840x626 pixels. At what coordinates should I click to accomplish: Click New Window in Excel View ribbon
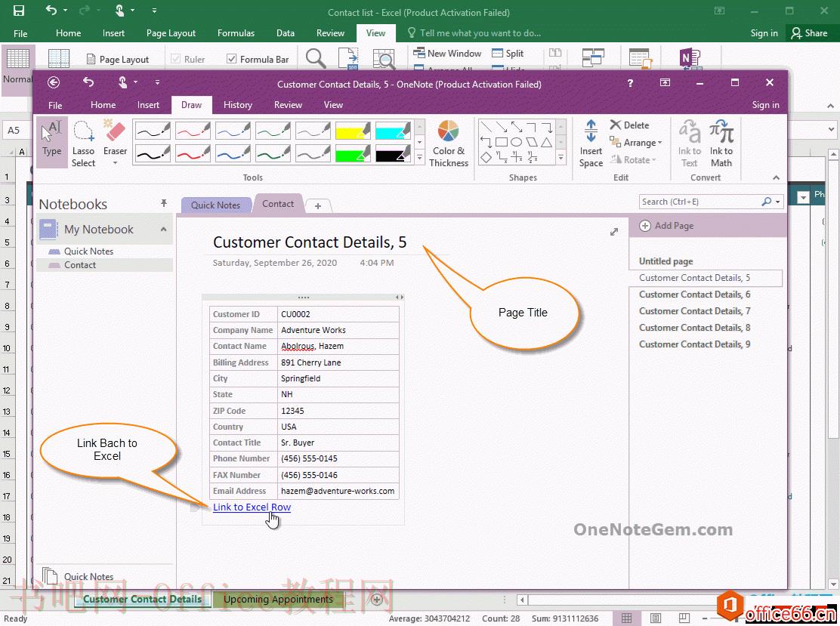click(x=447, y=53)
